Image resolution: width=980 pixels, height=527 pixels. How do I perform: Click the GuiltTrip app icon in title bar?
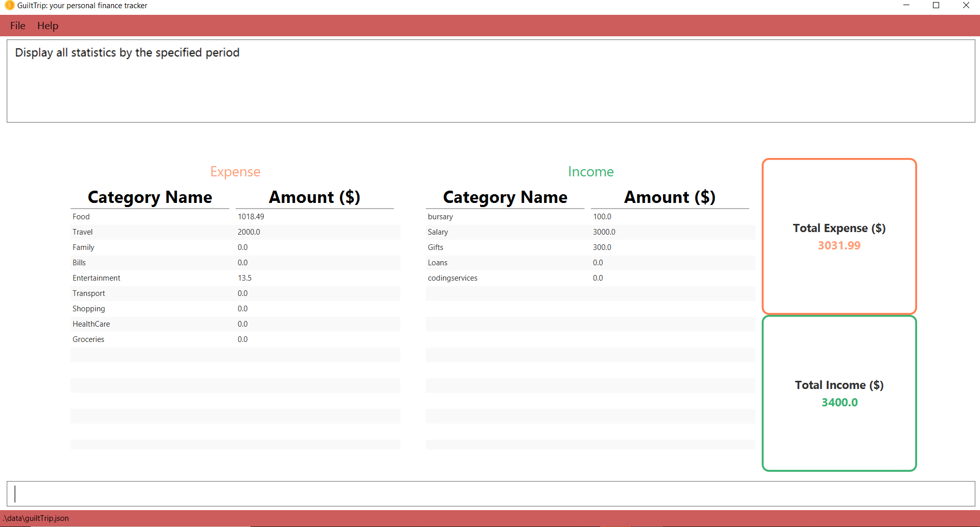coord(9,5)
